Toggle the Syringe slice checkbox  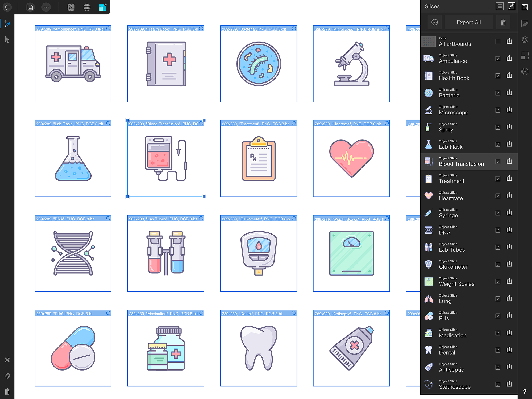(498, 213)
